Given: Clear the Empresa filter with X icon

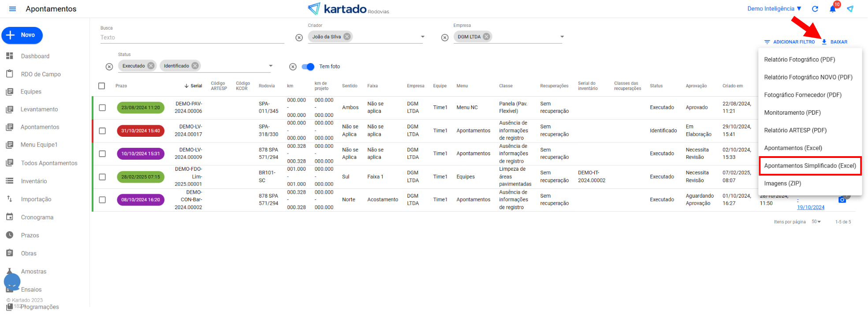Looking at the screenshot, I should (445, 37).
